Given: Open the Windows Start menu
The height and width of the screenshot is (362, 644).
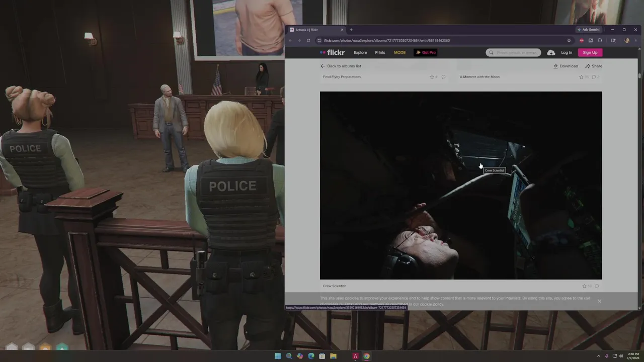Looking at the screenshot, I should [278, 356].
